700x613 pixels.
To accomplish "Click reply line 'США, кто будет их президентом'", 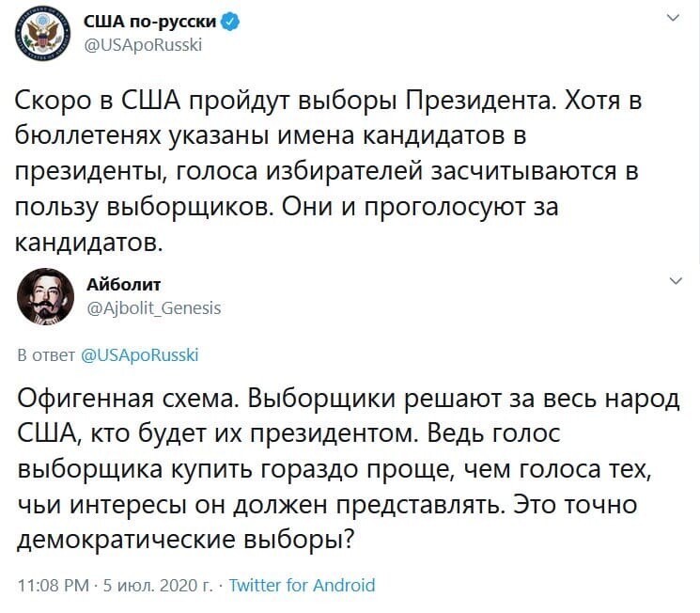I will tap(288, 434).
